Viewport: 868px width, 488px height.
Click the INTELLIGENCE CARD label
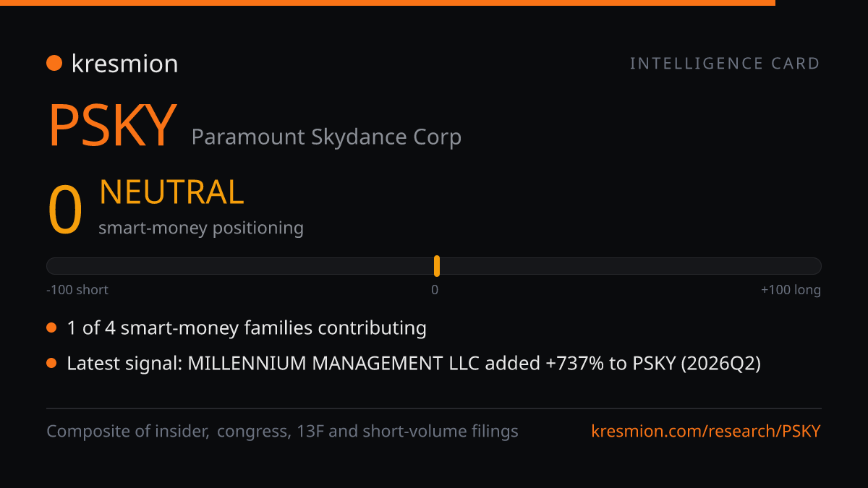pyautogui.click(x=725, y=64)
